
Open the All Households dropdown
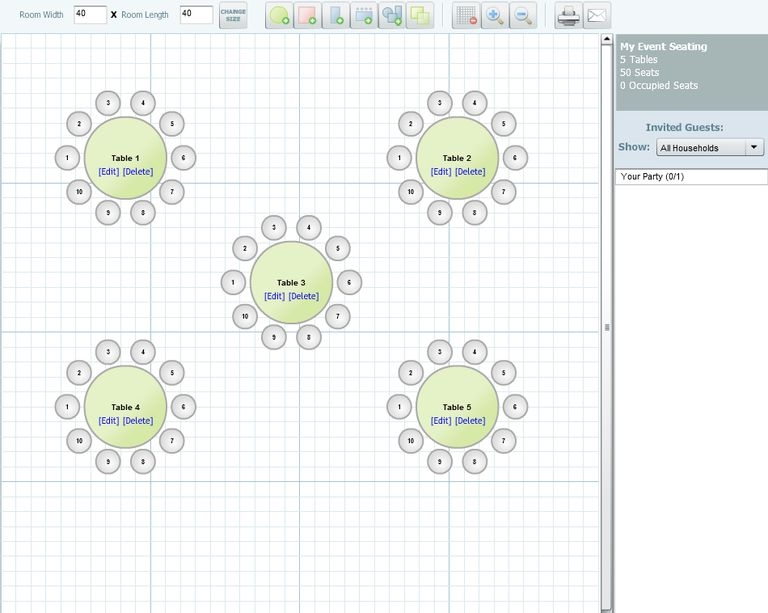(x=710, y=148)
